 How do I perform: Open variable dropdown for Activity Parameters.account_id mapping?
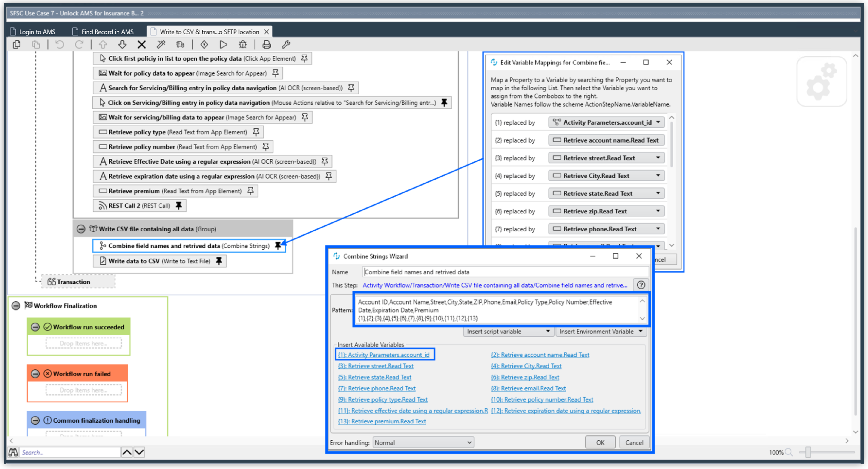coord(658,122)
